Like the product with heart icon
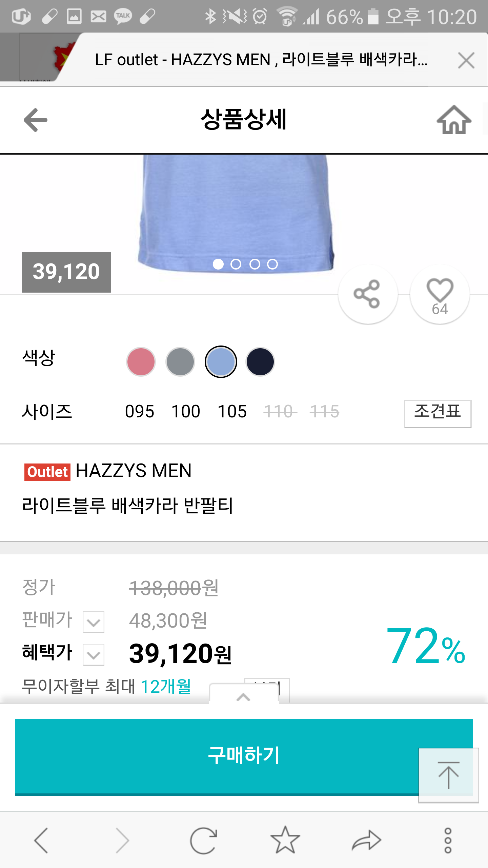Screen dimensions: 488x868 (x=440, y=294)
